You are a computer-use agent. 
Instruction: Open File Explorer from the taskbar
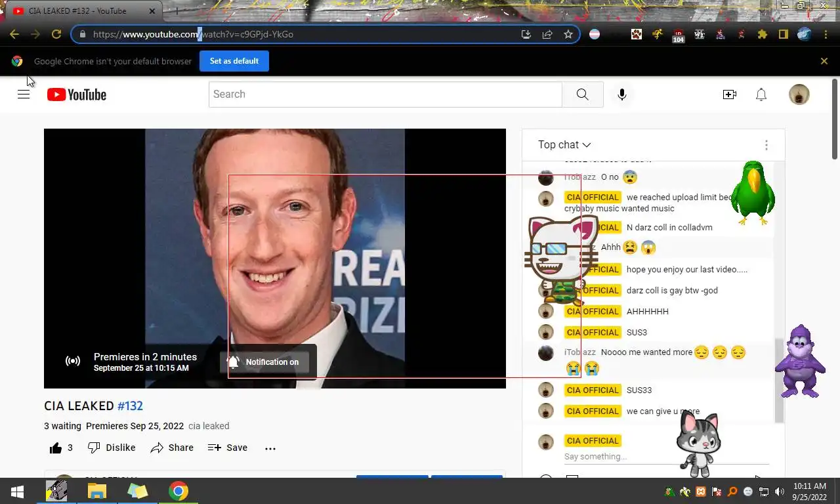(x=97, y=492)
